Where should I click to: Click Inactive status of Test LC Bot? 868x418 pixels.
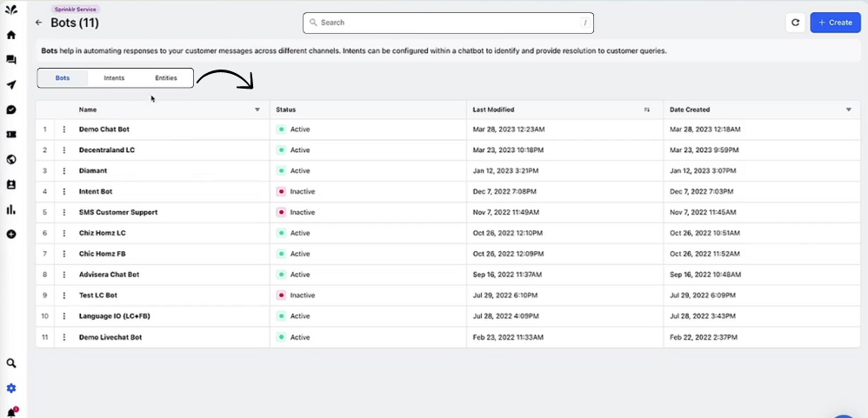point(296,295)
